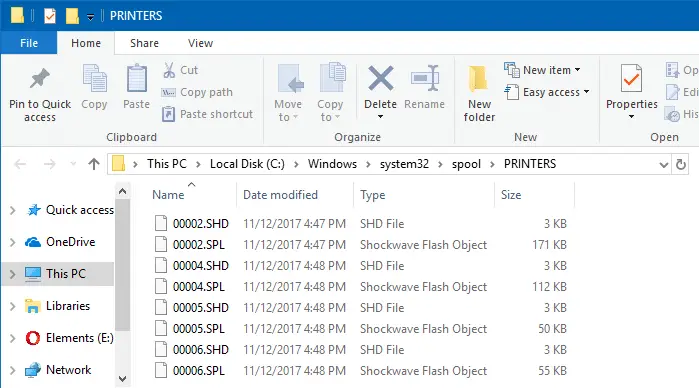Switch to the Share ribbon tab
Screen dimensions: 699x388
(144, 43)
